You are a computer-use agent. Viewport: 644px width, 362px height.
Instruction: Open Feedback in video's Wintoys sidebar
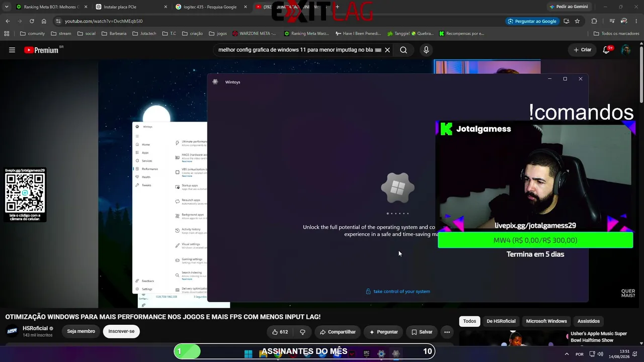(x=145, y=281)
